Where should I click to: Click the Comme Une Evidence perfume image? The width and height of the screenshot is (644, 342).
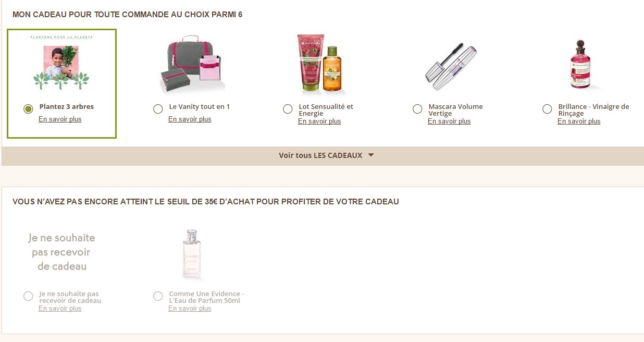(x=191, y=254)
